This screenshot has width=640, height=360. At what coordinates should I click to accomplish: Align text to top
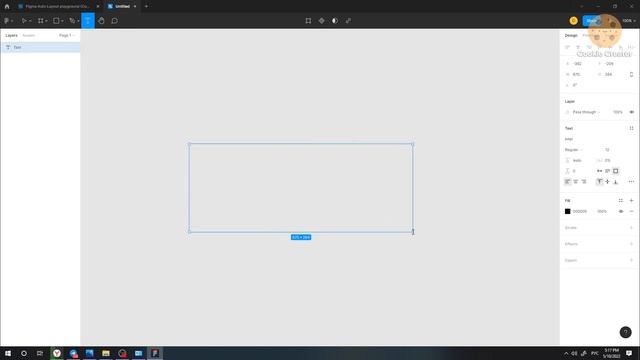point(600,182)
